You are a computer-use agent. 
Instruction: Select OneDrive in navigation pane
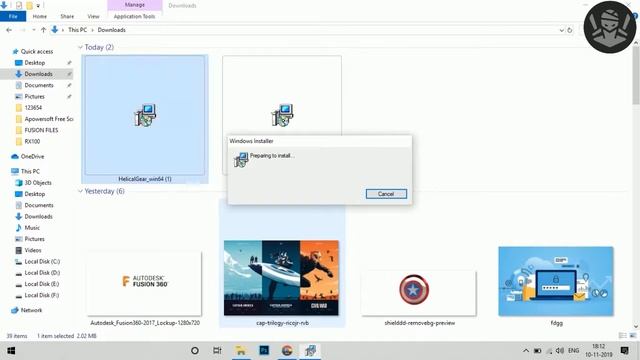pyautogui.click(x=32, y=156)
